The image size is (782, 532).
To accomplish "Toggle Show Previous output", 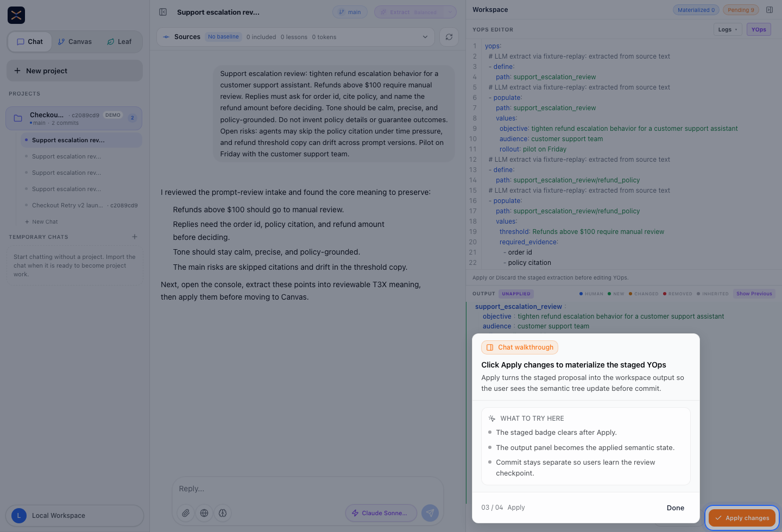I will tap(754, 294).
